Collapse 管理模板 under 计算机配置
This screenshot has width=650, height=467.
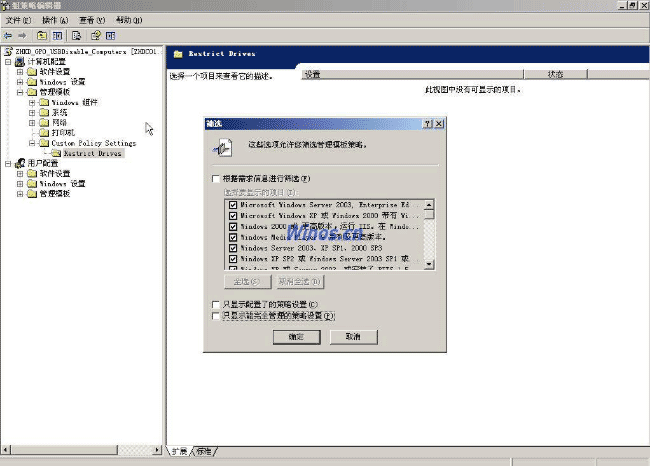tap(20, 92)
